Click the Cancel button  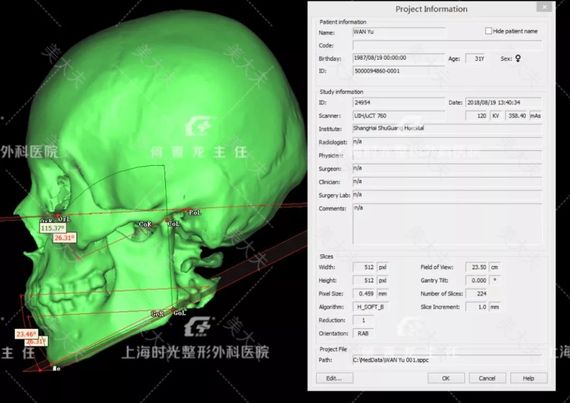click(x=487, y=378)
